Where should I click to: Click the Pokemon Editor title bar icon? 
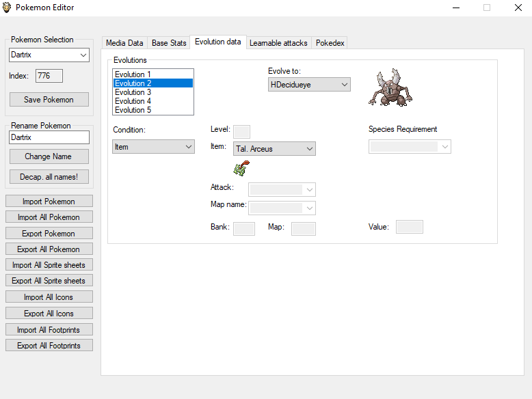pyautogui.click(x=8, y=8)
